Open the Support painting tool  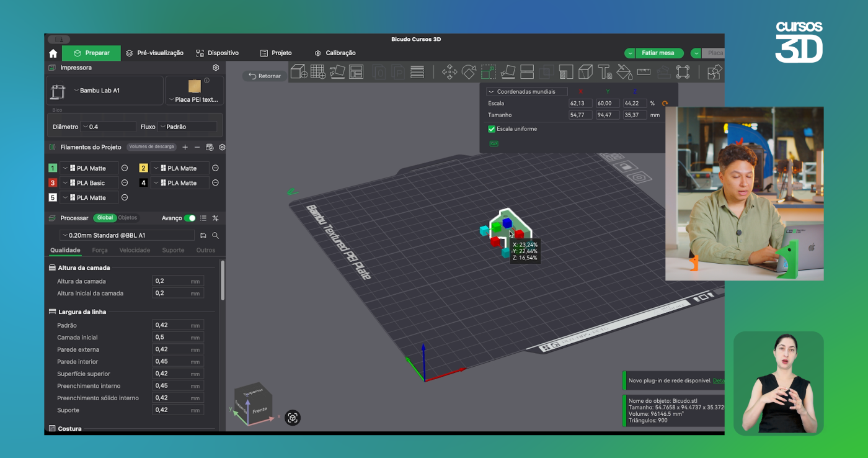(566, 72)
